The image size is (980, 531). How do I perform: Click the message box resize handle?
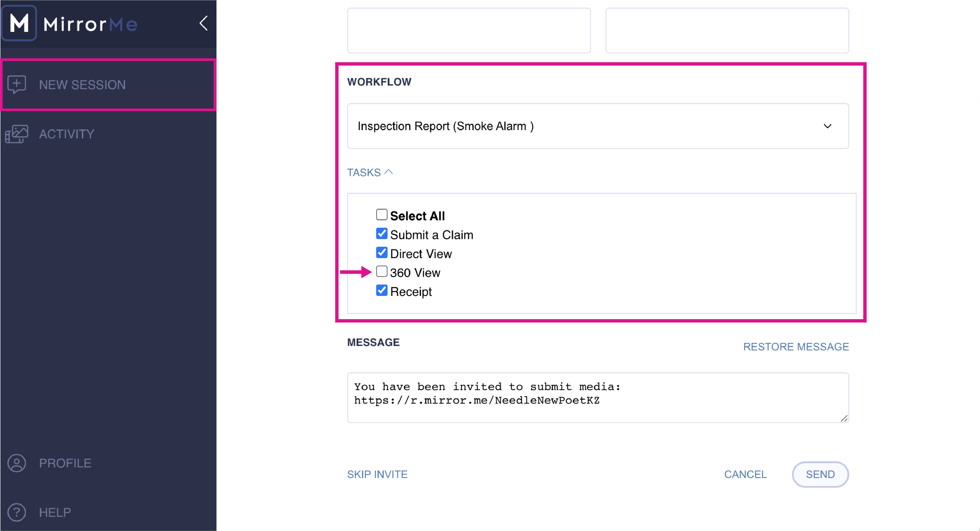844,418
